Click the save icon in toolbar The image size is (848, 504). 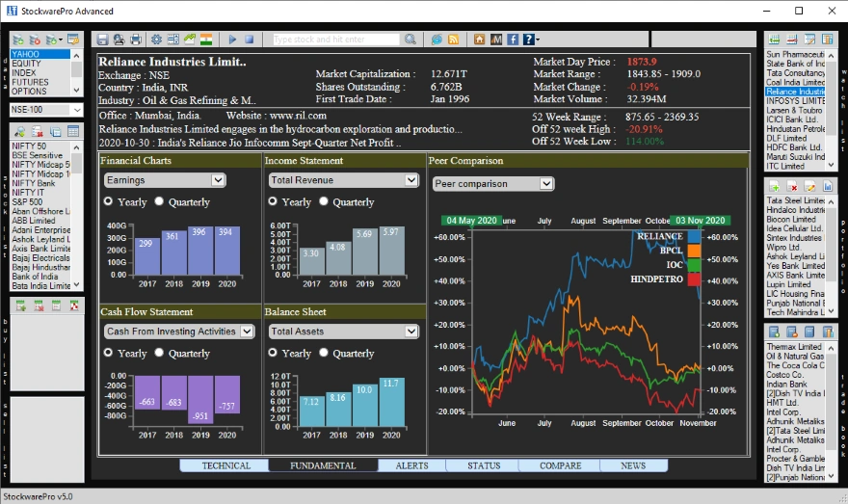click(102, 40)
